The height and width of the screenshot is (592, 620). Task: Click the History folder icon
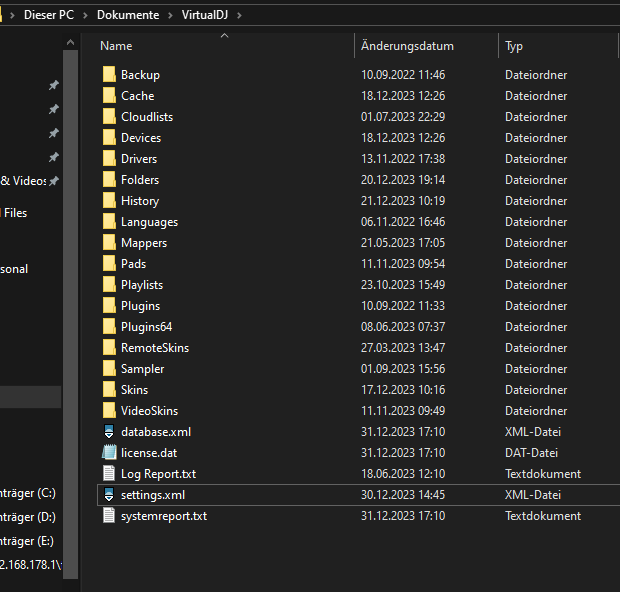click(x=109, y=200)
